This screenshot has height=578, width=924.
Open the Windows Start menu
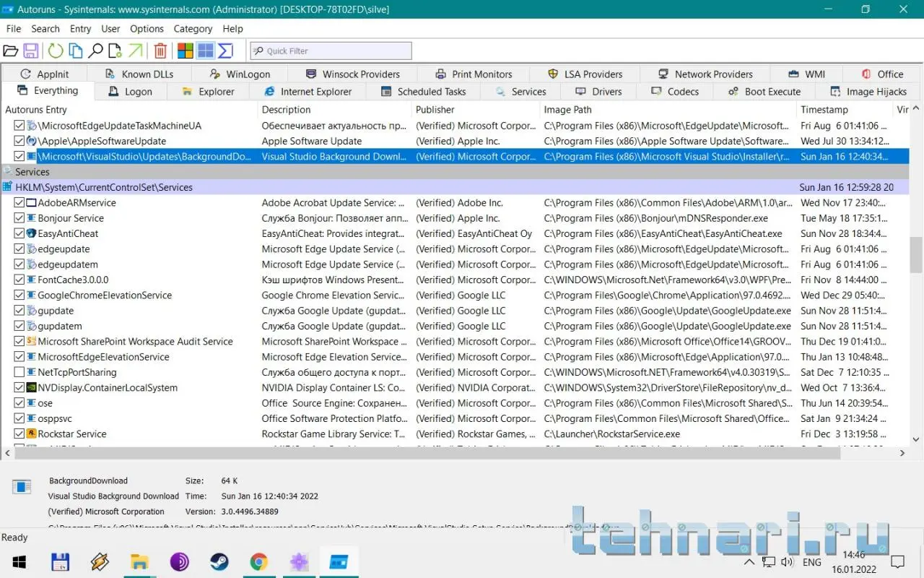click(x=19, y=562)
